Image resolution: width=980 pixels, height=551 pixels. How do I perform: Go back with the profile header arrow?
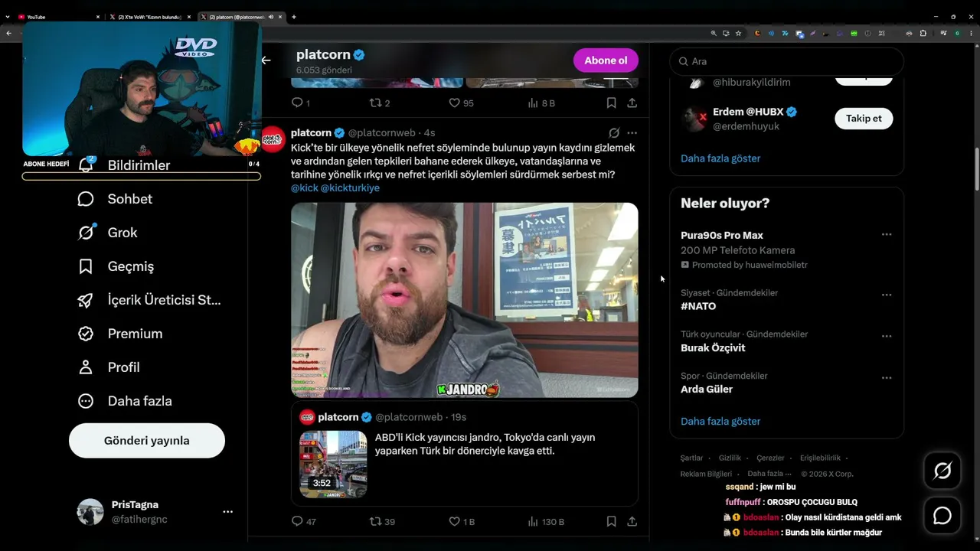[x=266, y=60]
